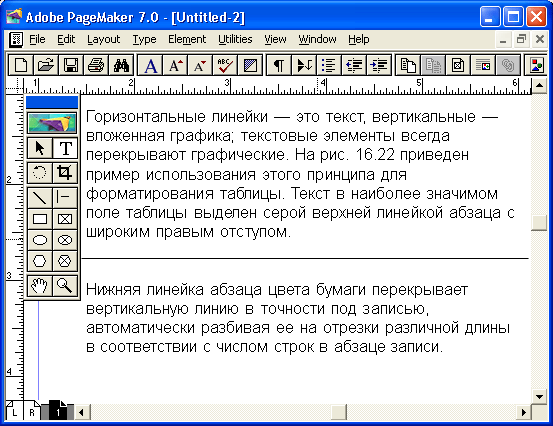This screenshot has width=553, height=426.
Task: Open the Edit menu
Action: [66, 39]
